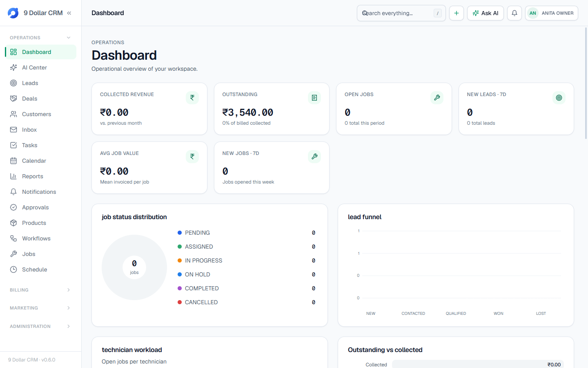Screen dimensions: 588x368
Task: Click the plus quick-create button
Action: (x=457, y=13)
